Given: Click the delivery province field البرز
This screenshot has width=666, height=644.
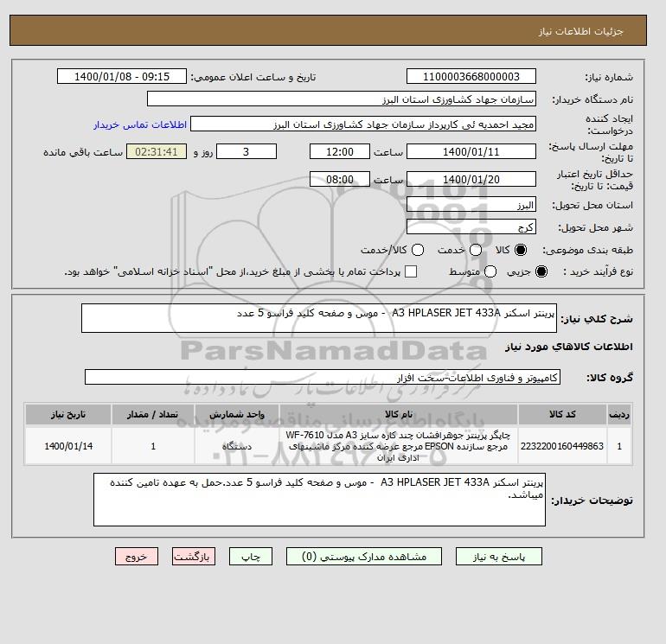Looking at the screenshot, I should pos(471,205).
